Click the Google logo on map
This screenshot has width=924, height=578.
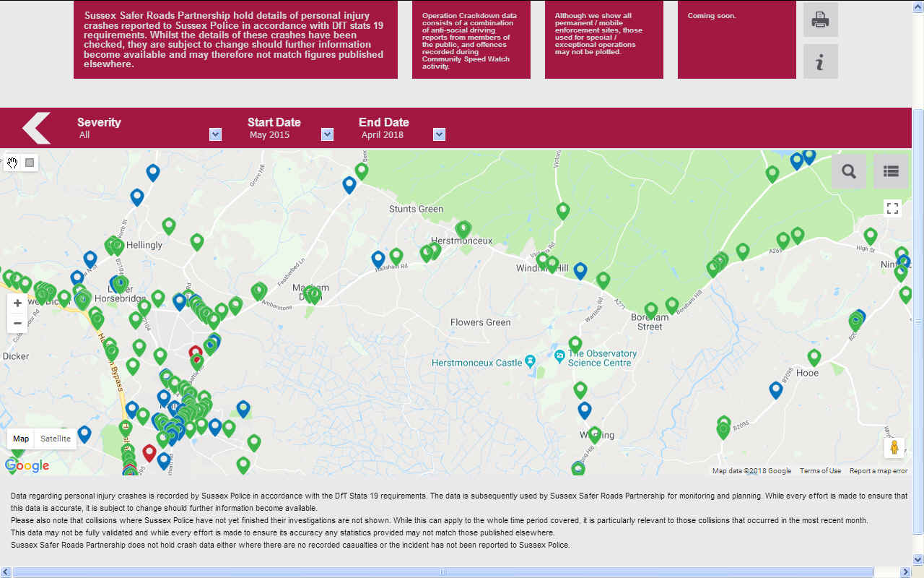27,466
